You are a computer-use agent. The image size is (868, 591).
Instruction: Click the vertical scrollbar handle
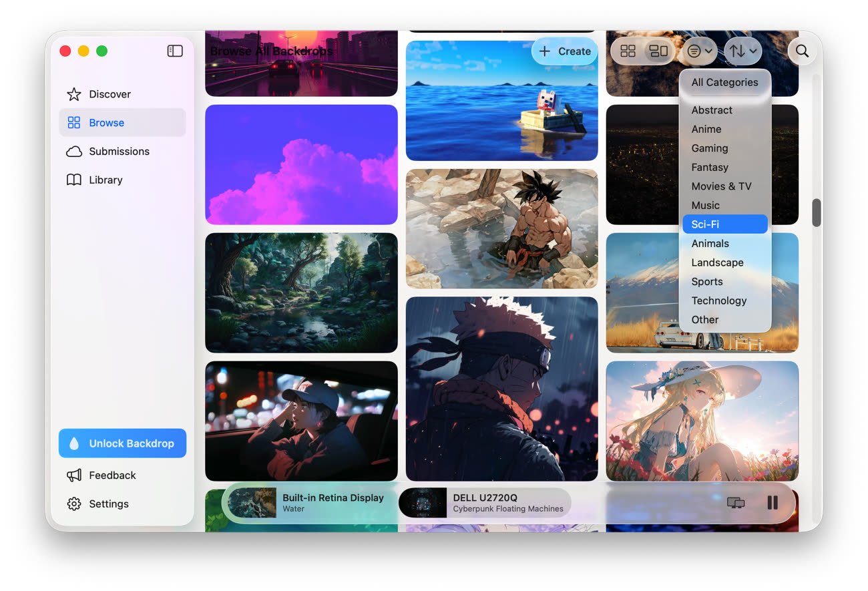point(816,212)
